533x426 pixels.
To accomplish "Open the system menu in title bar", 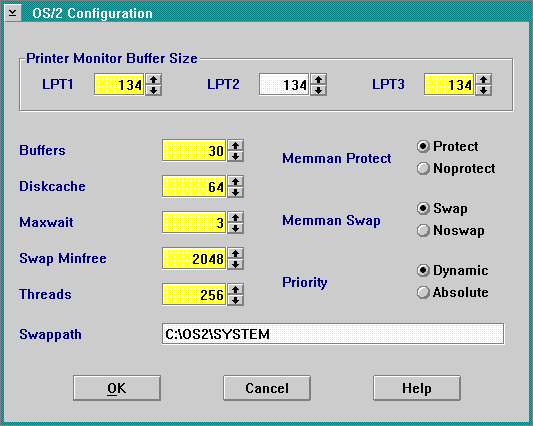I will (x=13, y=13).
